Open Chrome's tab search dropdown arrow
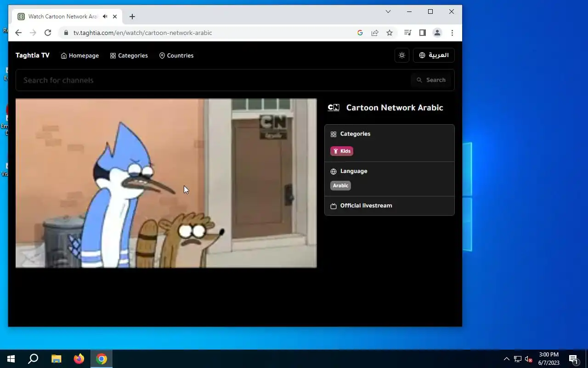Screen dimensions: 588x368 [x=388, y=11]
